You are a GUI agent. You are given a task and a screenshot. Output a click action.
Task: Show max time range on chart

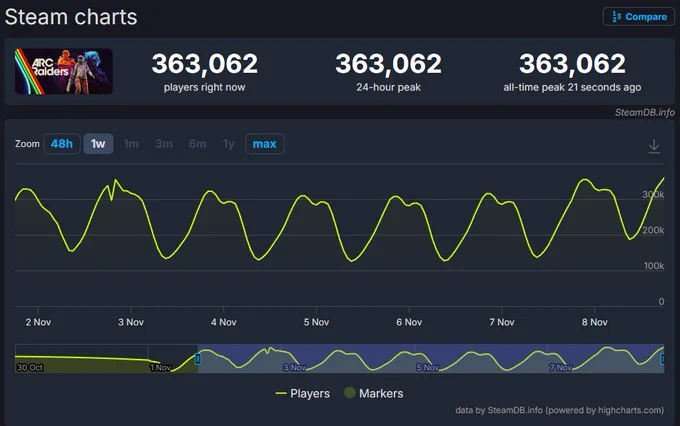tap(265, 144)
